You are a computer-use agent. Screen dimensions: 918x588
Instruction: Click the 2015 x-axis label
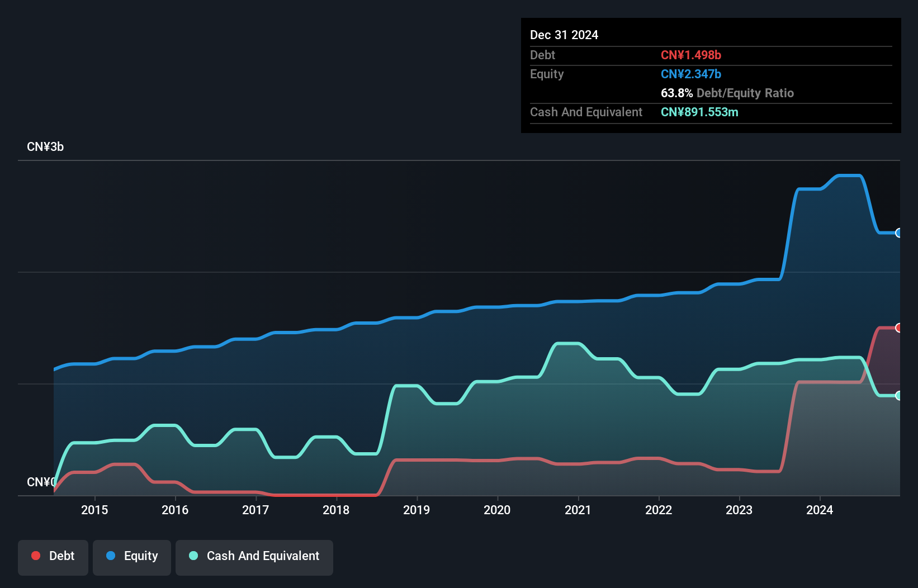94,510
